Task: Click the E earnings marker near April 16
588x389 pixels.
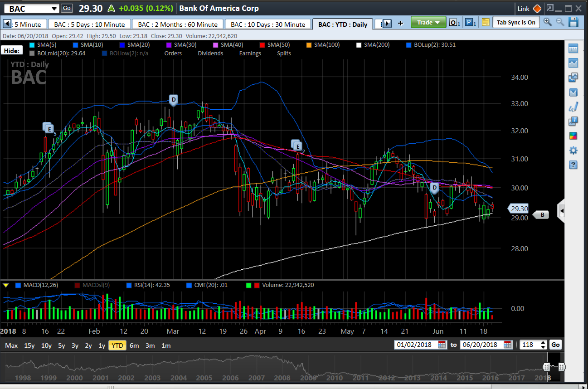Action: [x=297, y=146]
